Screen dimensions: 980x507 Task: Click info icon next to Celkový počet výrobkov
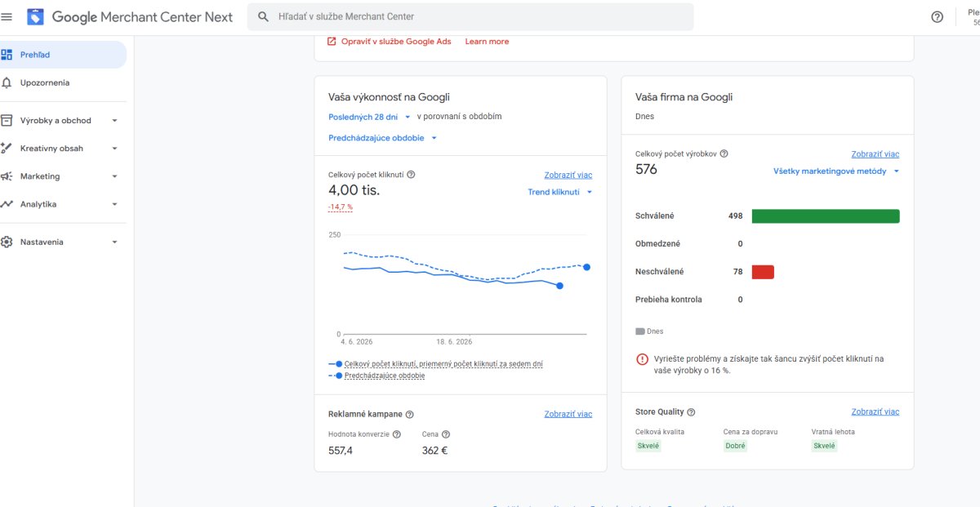pyautogui.click(x=724, y=153)
